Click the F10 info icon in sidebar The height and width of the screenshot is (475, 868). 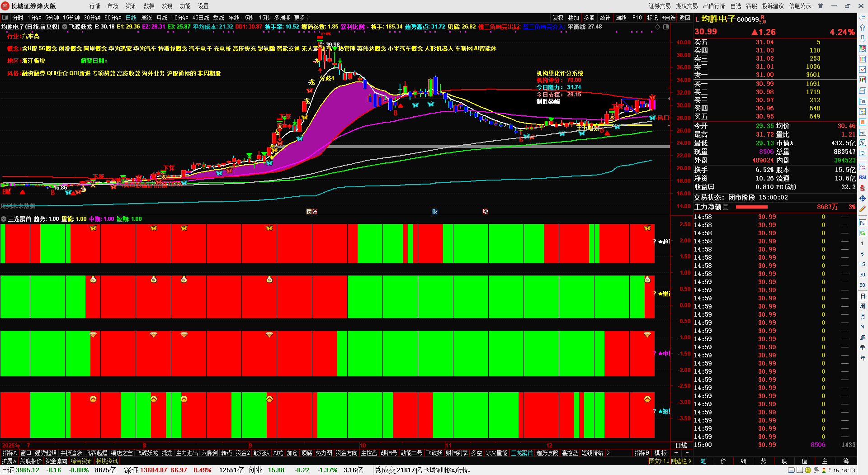click(x=863, y=101)
